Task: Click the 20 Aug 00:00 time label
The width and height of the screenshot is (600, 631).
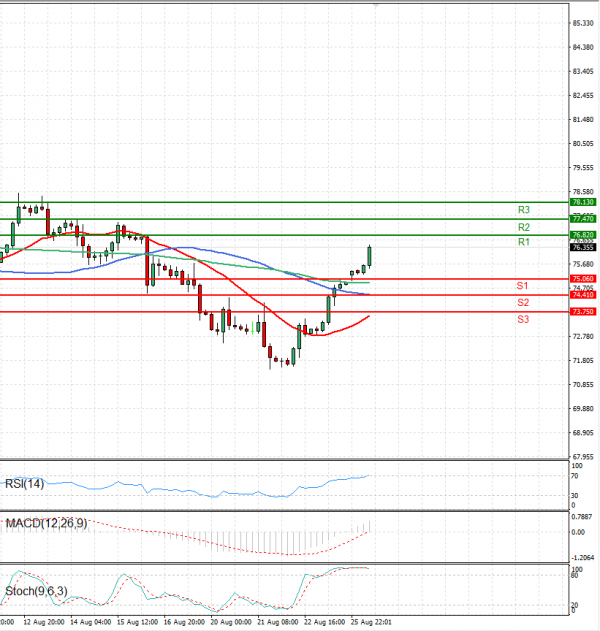Action: tap(231, 622)
